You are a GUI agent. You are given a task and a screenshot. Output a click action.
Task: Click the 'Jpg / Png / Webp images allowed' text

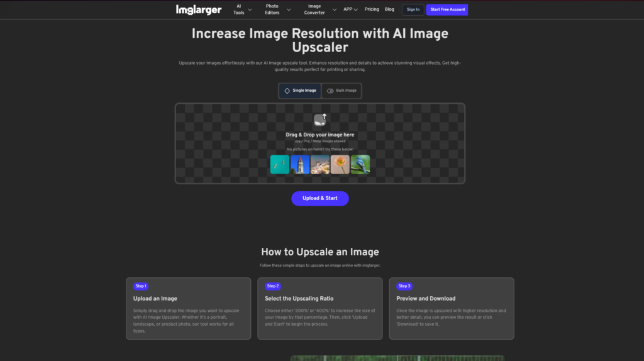(320, 142)
